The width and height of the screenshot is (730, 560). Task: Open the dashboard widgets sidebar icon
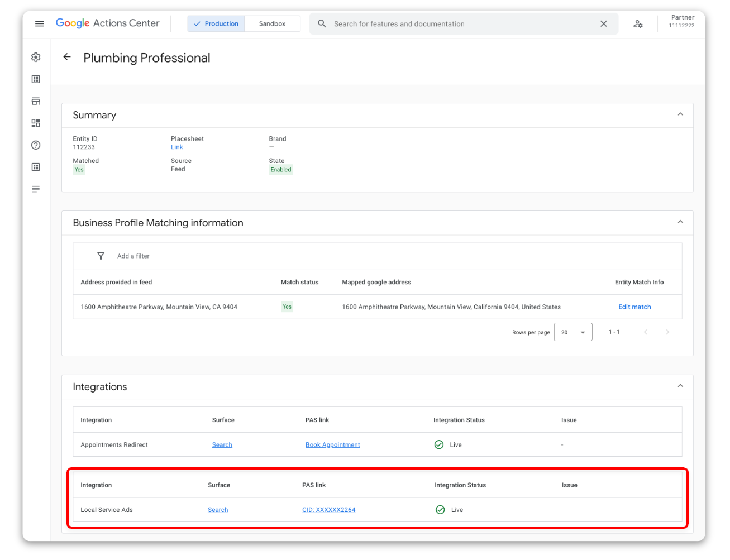click(x=36, y=123)
